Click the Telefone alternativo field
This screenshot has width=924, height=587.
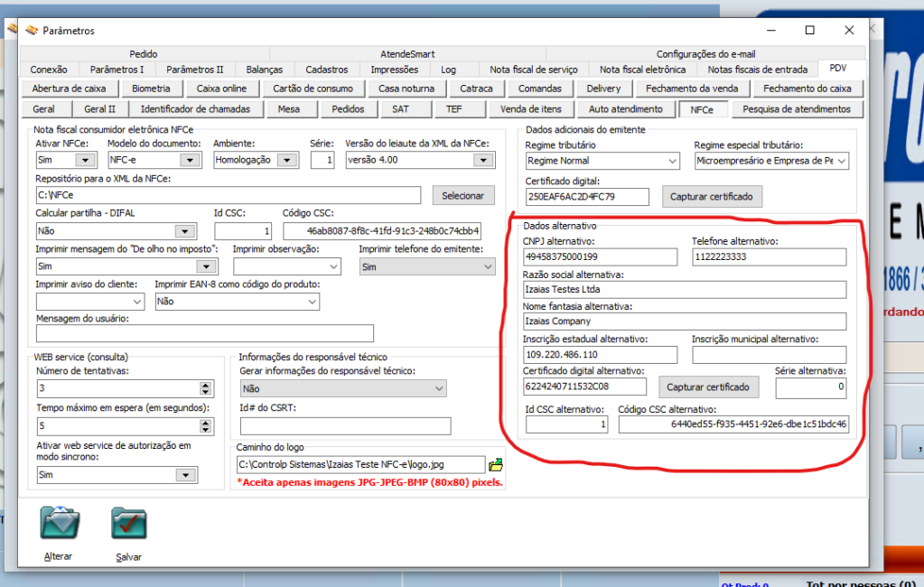point(769,257)
